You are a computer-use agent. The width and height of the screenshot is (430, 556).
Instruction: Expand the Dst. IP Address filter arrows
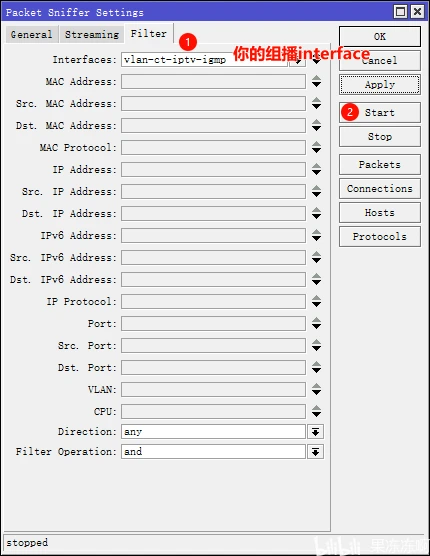pyautogui.click(x=316, y=213)
